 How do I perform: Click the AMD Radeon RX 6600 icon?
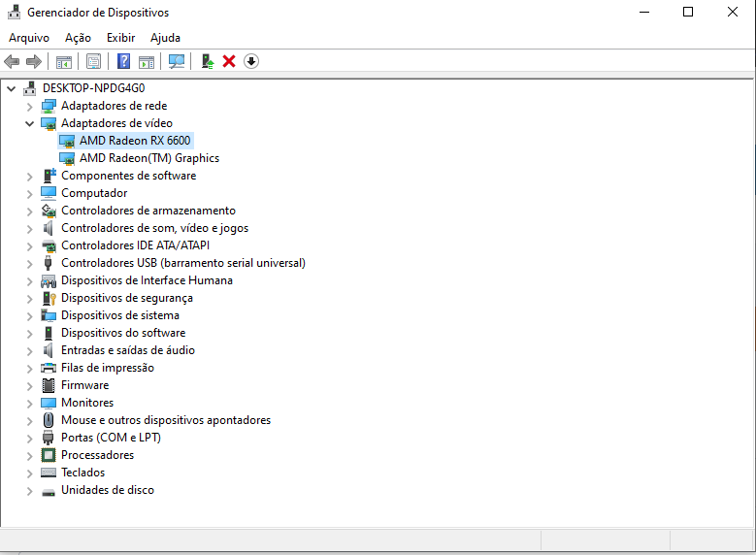tap(67, 141)
